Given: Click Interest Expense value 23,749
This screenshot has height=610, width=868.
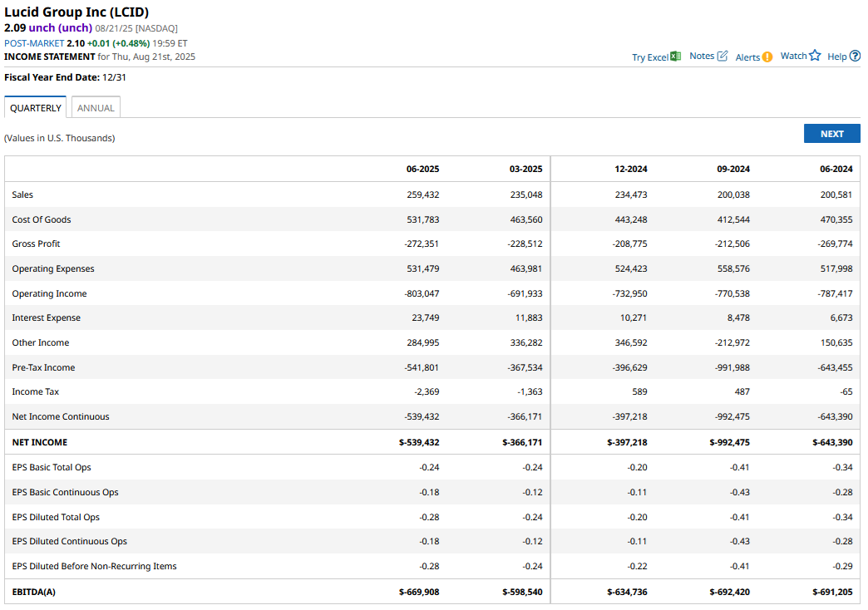Looking at the screenshot, I should [x=426, y=317].
